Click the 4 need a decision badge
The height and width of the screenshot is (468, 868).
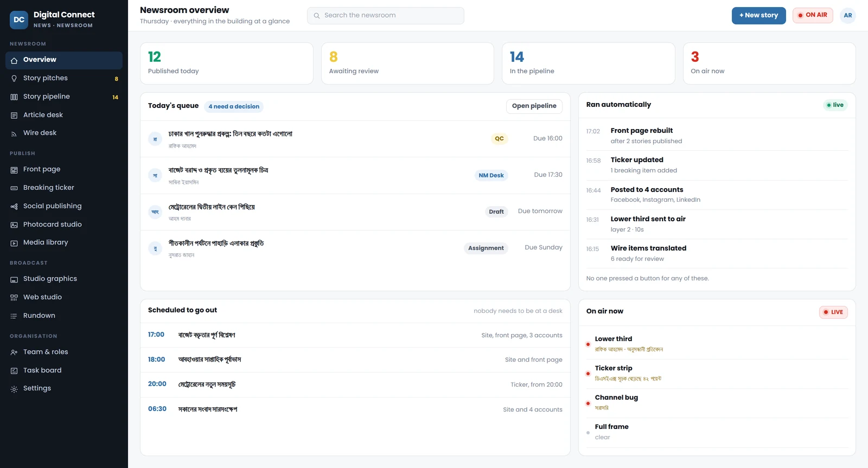[x=234, y=107]
